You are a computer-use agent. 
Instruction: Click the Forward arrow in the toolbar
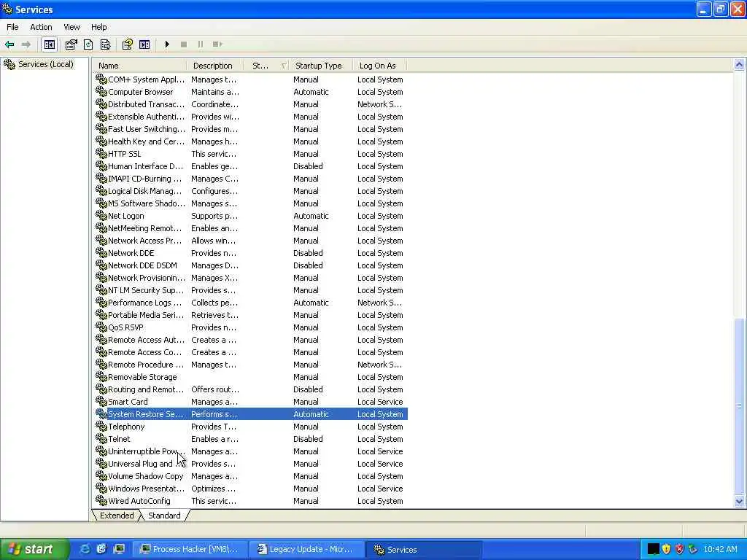pos(26,44)
